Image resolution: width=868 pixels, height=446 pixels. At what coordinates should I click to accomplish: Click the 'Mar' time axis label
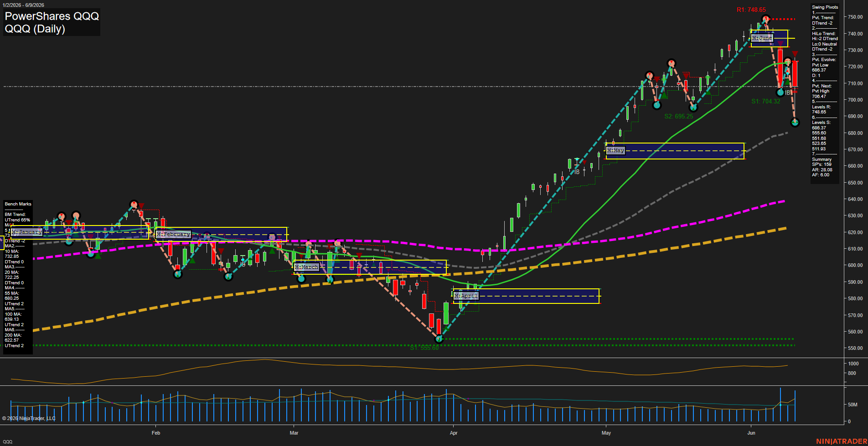[294, 433]
